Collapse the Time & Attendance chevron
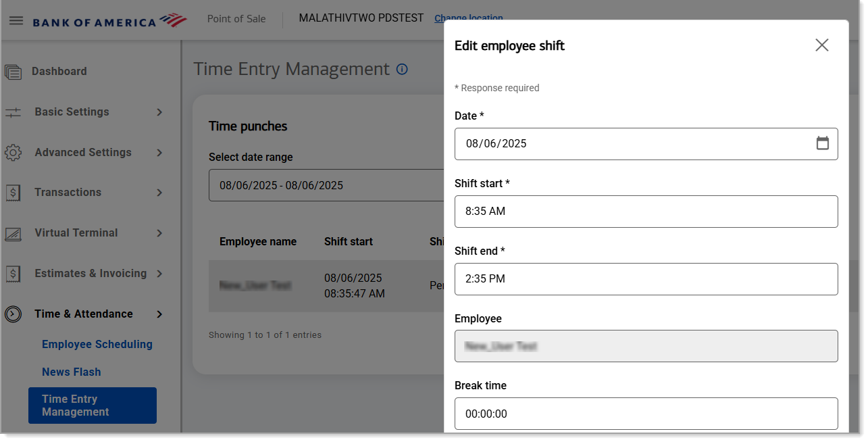Screen dimensions: 868x442 [159, 314]
